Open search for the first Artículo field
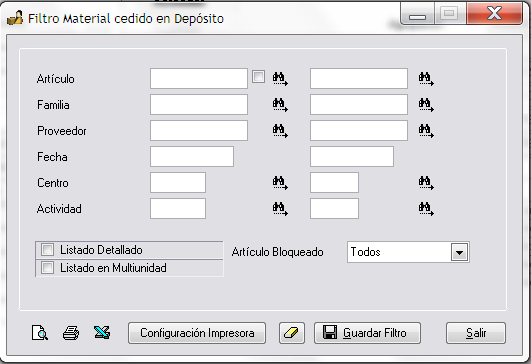 pyautogui.click(x=280, y=79)
